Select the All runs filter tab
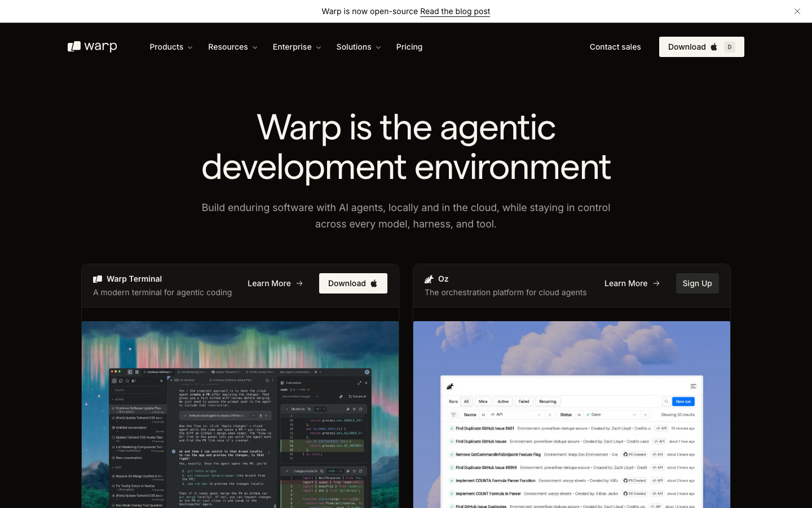Screen dimensions: 812x508 coord(466,401)
